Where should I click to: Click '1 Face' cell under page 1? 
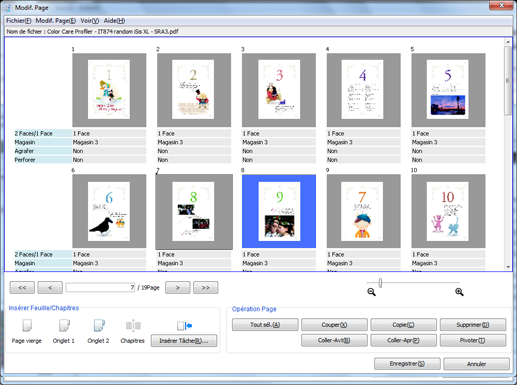point(109,133)
